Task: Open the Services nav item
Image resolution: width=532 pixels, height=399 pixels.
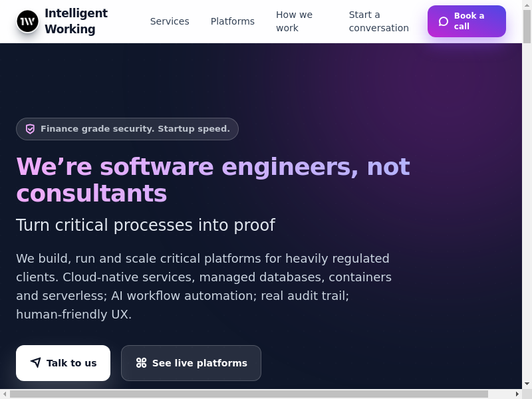Action: [170, 21]
